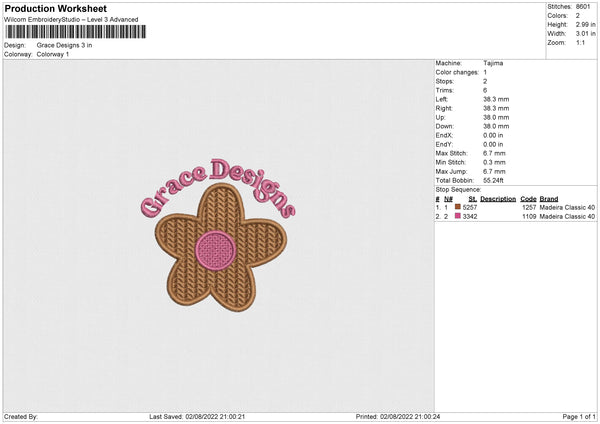Click the 'Created By:' footer label
The height and width of the screenshot is (424, 600).
point(21,416)
